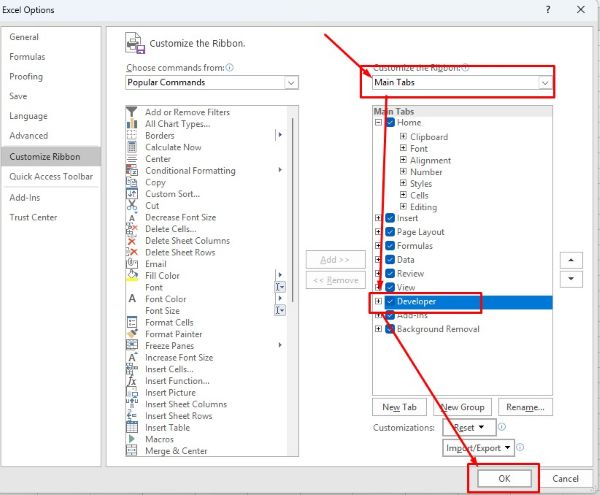Image resolution: width=600 pixels, height=495 pixels.
Task: Expand the Clipboard group
Action: point(403,136)
